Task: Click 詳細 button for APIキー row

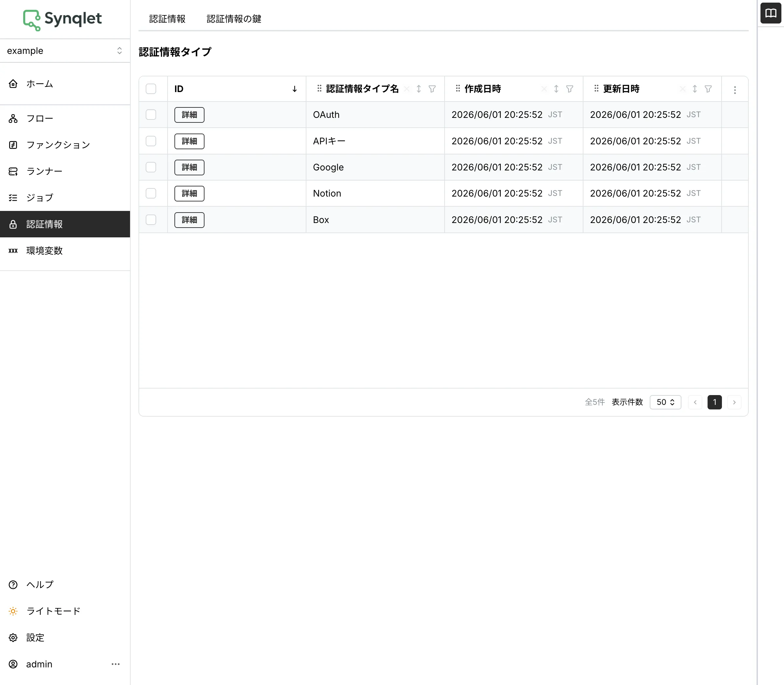Action: [189, 141]
